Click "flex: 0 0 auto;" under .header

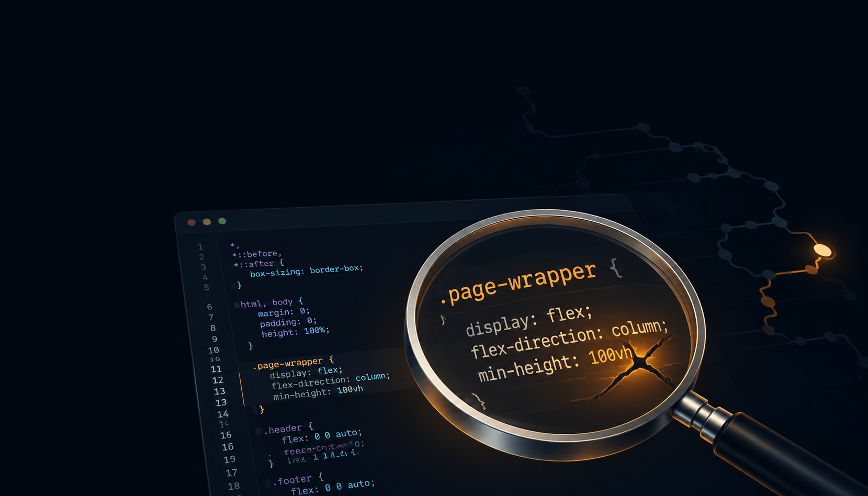tap(322, 436)
